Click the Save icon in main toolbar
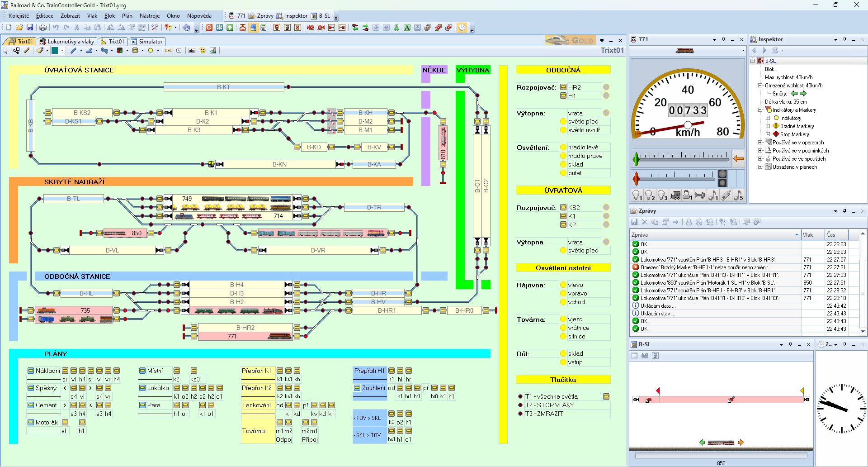Image resolution: width=868 pixels, height=467 pixels. [x=30, y=28]
